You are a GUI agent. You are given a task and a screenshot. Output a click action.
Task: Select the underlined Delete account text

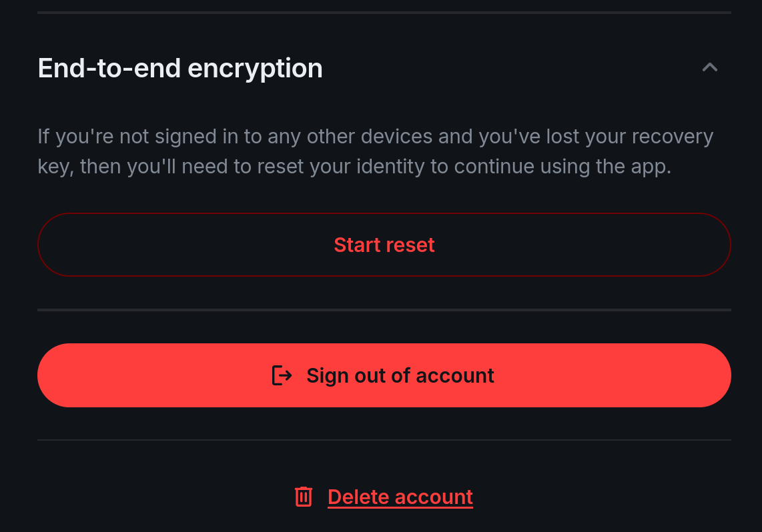pos(400,497)
